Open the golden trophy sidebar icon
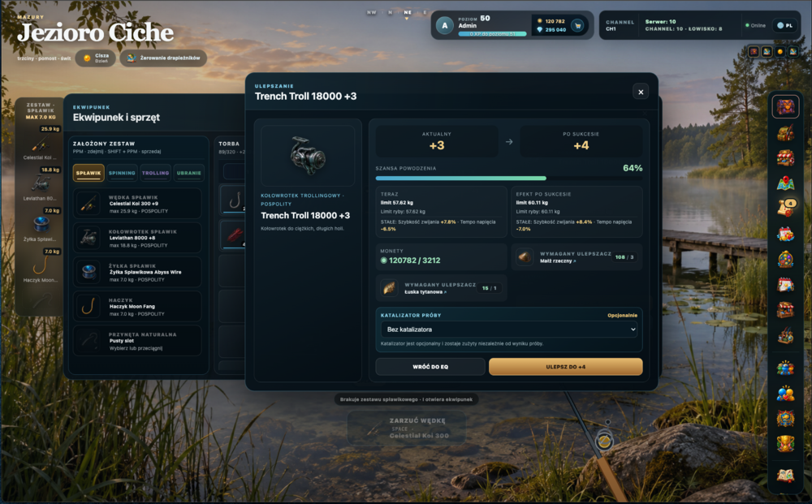 coord(785,443)
